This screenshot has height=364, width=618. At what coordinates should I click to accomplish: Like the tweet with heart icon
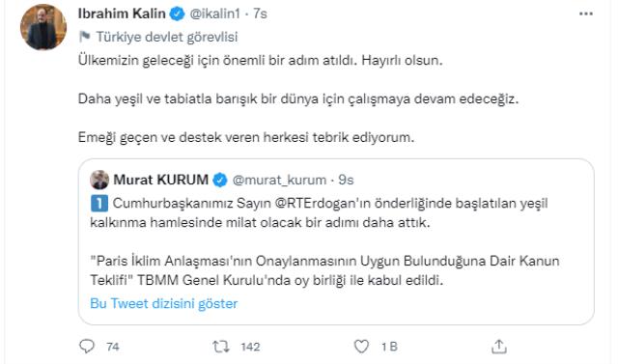[361, 347]
